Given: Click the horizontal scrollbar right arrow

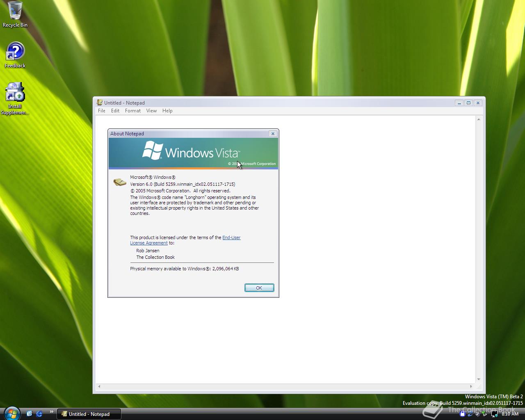Looking at the screenshot, I should 471,386.
